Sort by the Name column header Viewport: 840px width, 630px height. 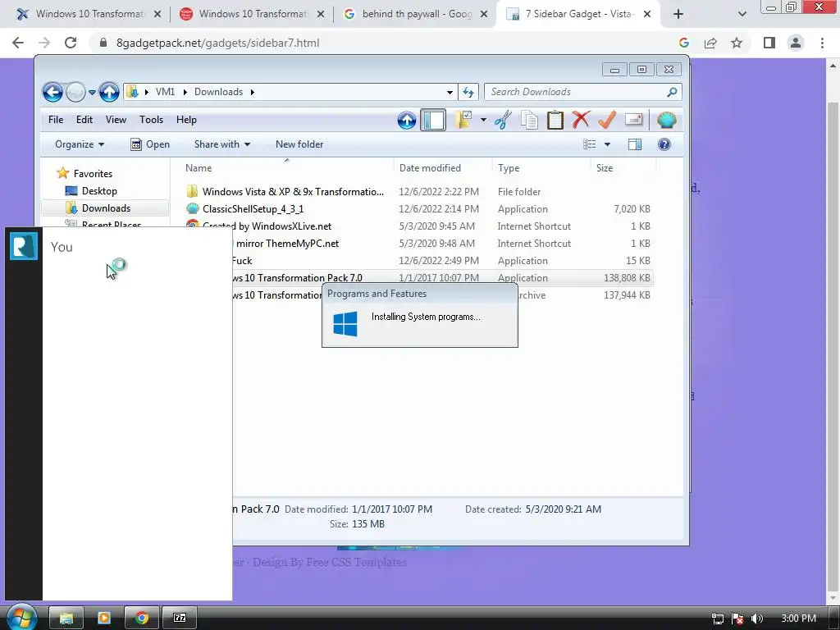[285, 168]
